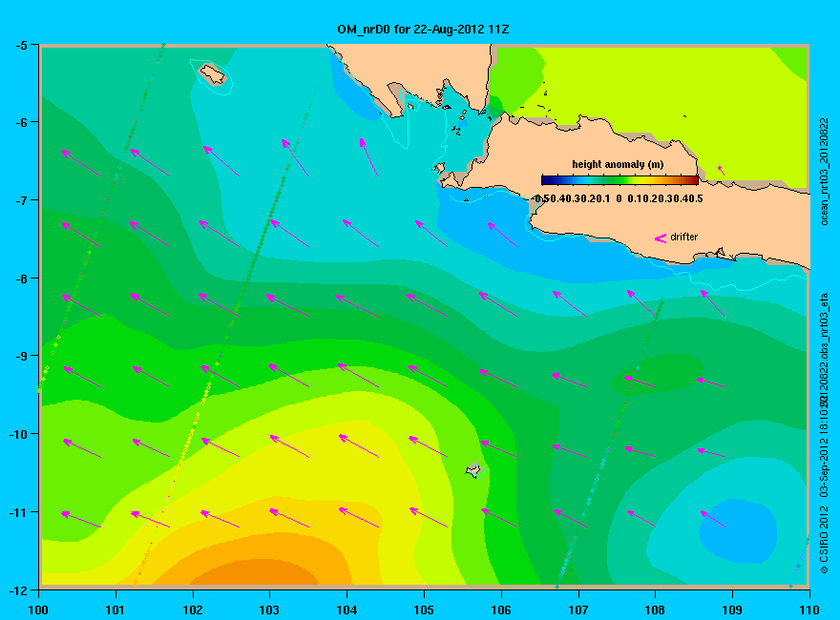
Task: Click the orange high-anomaly patch at the bottom edge
Action: [255, 573]
